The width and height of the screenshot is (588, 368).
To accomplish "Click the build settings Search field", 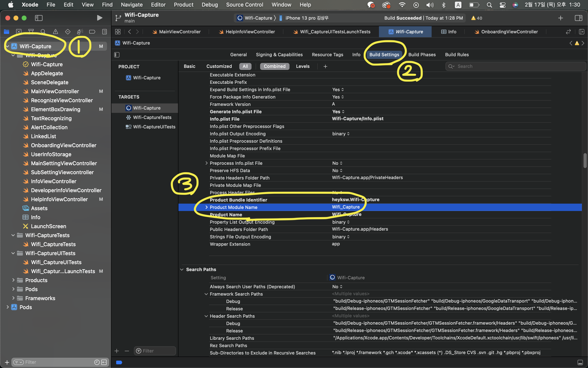I will [515, 66].
